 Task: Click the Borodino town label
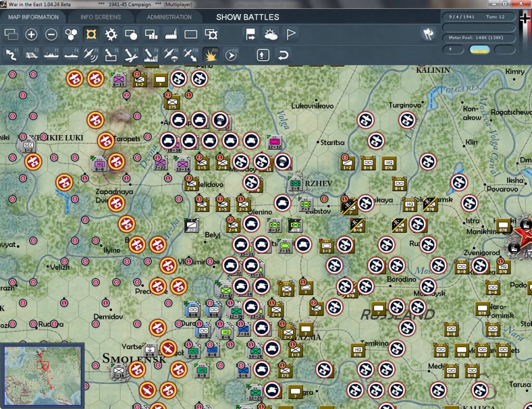[x=402, y=280]
